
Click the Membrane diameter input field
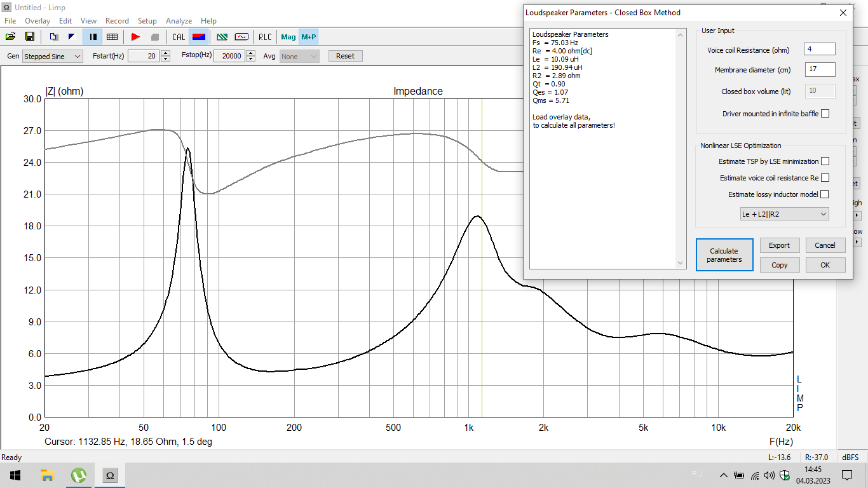(x=820, y=70)
